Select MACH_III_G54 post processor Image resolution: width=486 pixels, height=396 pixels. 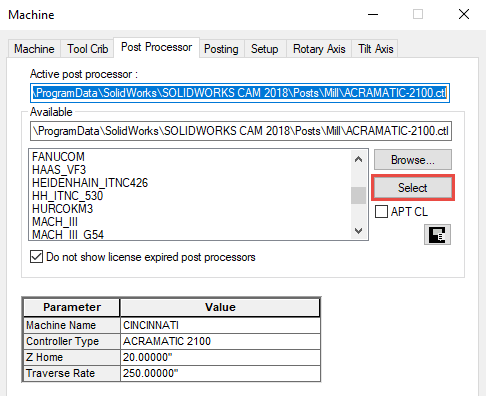click(x=68, y=234)
